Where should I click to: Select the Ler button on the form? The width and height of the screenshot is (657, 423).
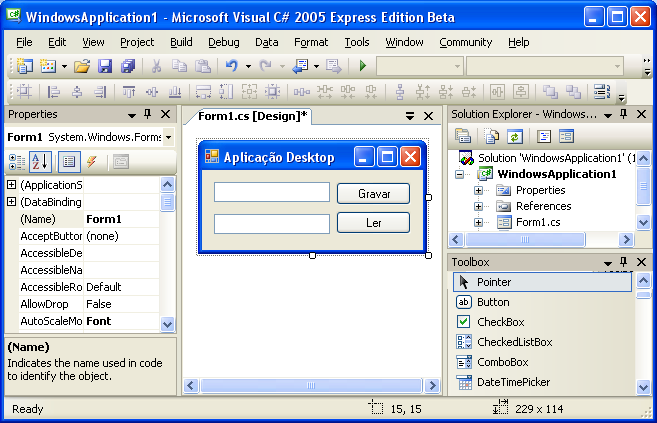click(374, 222)
